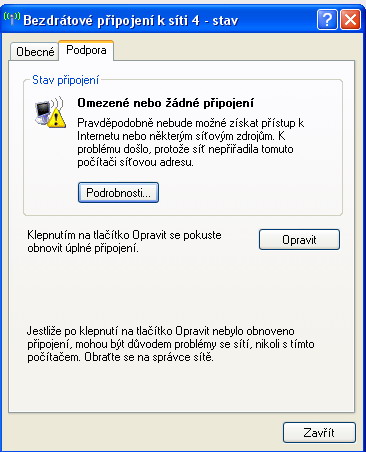Viewport: 366px width, 452px height.
Task: Click the word 'stav' in the title bar
Action: pos(226,21)
